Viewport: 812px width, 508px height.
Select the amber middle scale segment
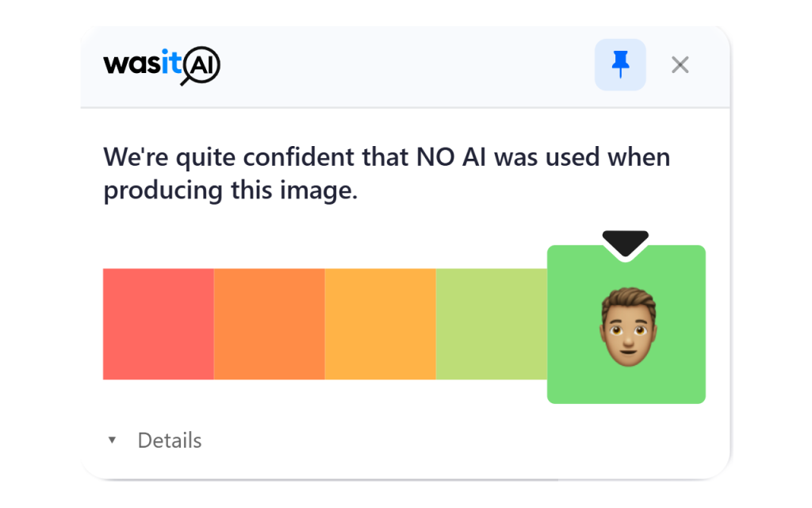pos(380,324)
